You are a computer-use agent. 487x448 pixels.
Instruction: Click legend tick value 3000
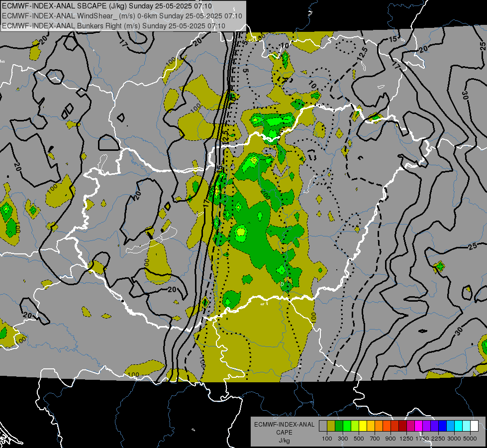[x=454, y=439]
